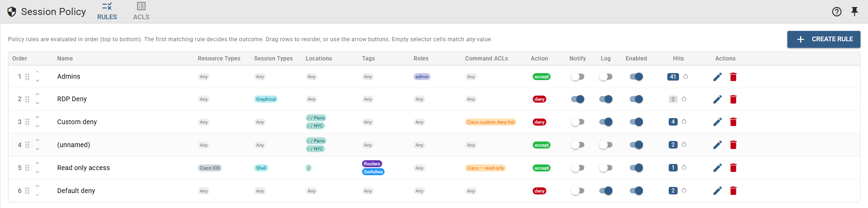Click the Graphical session type chip
This screenshot has height=208, width=868.
[266, 99]
